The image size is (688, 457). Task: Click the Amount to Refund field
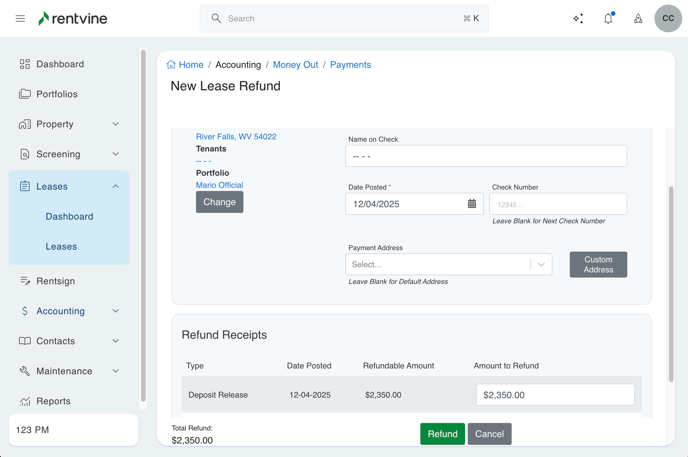(555, 395)
